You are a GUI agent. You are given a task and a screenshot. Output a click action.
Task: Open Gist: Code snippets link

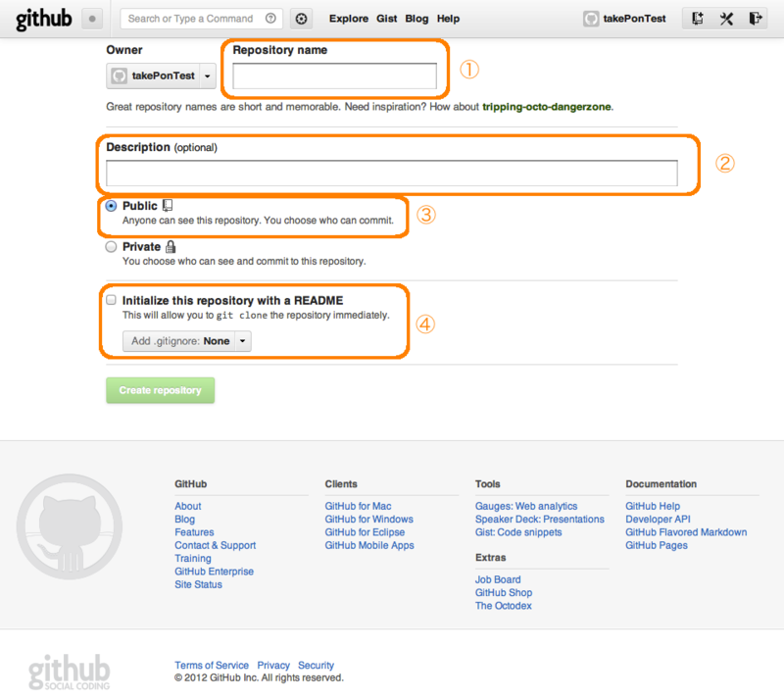[x=518, y=532]
